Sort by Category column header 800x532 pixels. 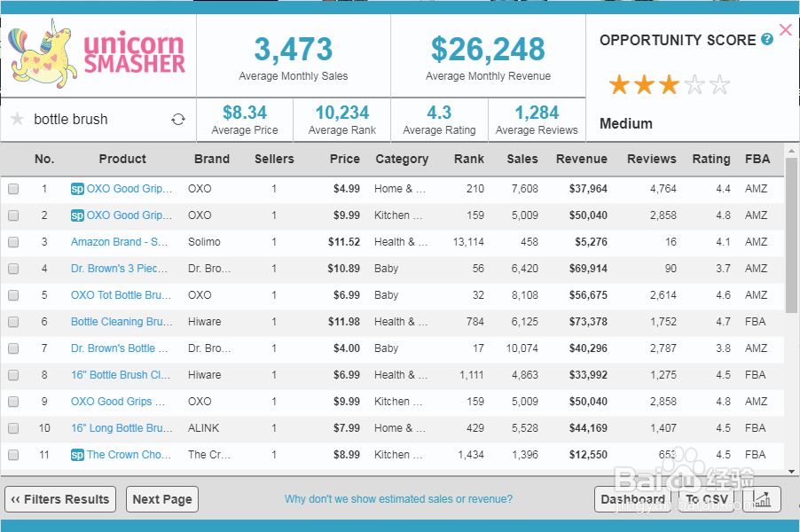tap(402, 159)
